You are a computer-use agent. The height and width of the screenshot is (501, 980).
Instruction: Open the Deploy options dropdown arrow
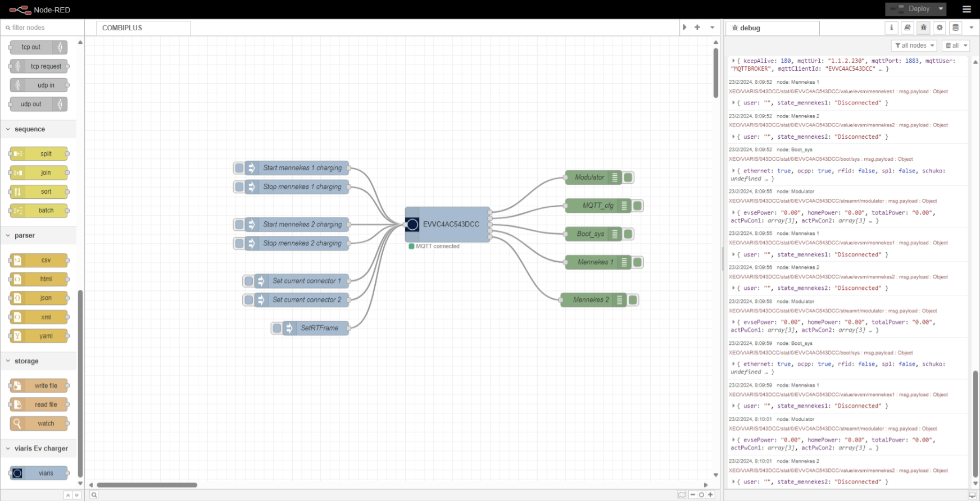coord(941,9)
